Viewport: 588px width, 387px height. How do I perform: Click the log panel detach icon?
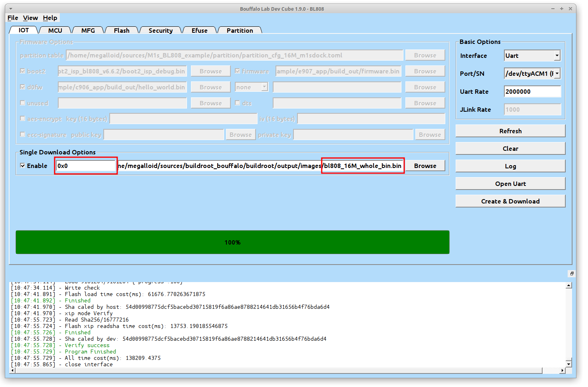coord(572,273)
